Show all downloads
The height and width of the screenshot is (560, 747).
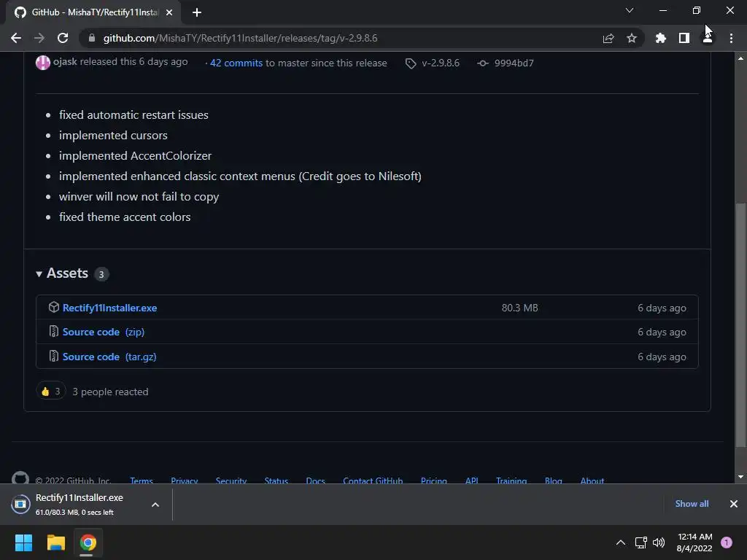(x=692, y=504)
